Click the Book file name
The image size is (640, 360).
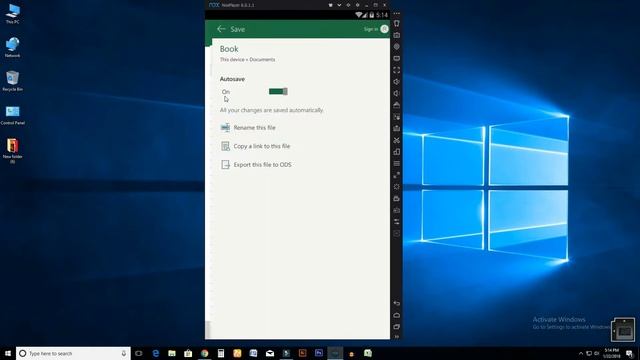pyautogui.click(x=229, y=49)
